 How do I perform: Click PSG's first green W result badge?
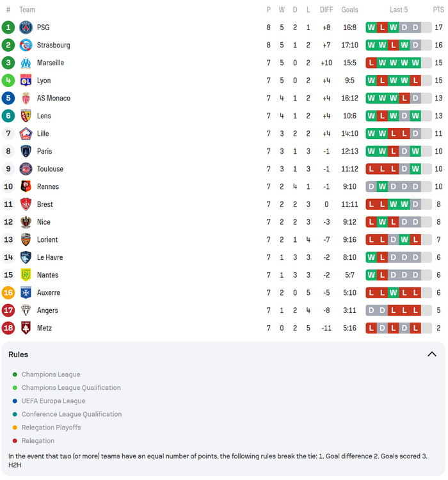point(371,28)
